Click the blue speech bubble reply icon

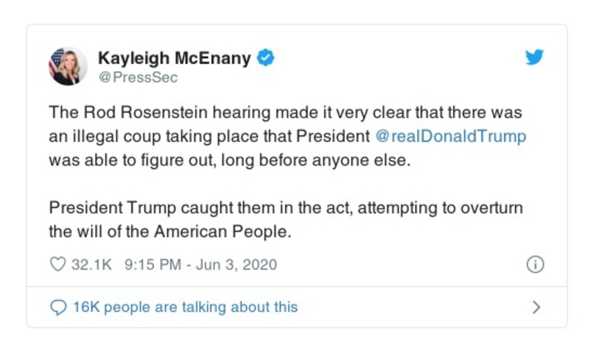[58, 307]
